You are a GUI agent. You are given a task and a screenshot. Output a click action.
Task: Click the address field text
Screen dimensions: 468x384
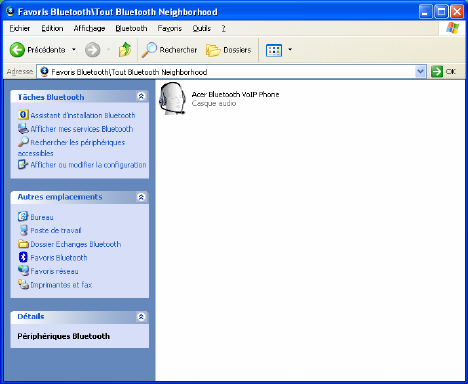point(129,72)
